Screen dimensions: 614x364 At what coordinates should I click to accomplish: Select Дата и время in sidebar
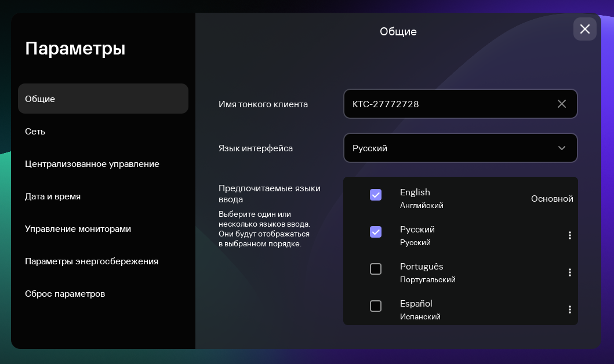[x=53, y=196]
